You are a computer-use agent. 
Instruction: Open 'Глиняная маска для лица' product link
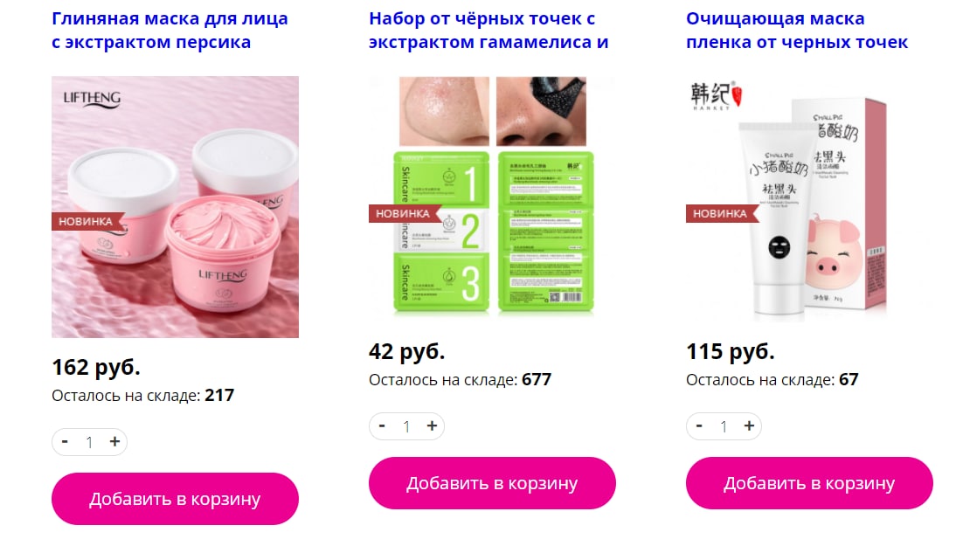tap(170, 31)
